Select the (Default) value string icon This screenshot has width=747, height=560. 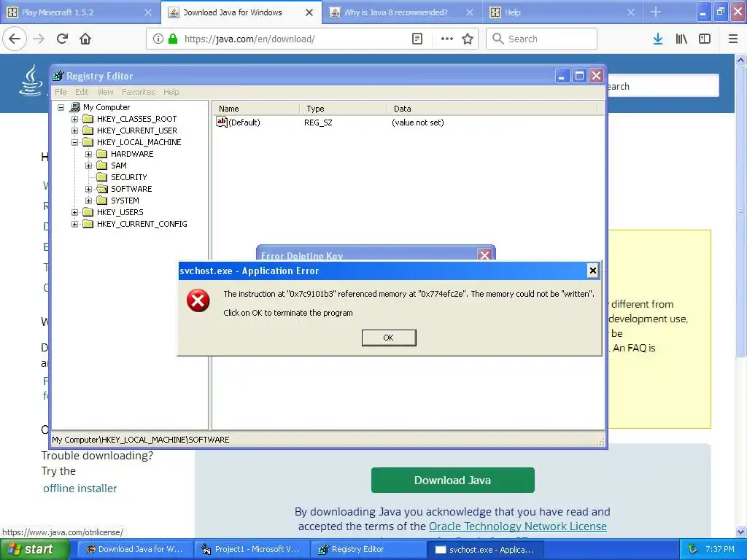[x=222, y=122]
